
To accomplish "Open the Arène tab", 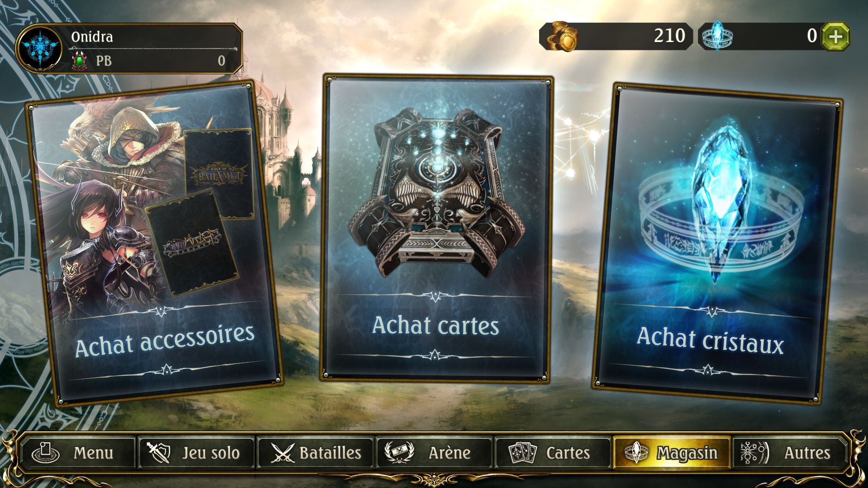I will pos(434,453).
